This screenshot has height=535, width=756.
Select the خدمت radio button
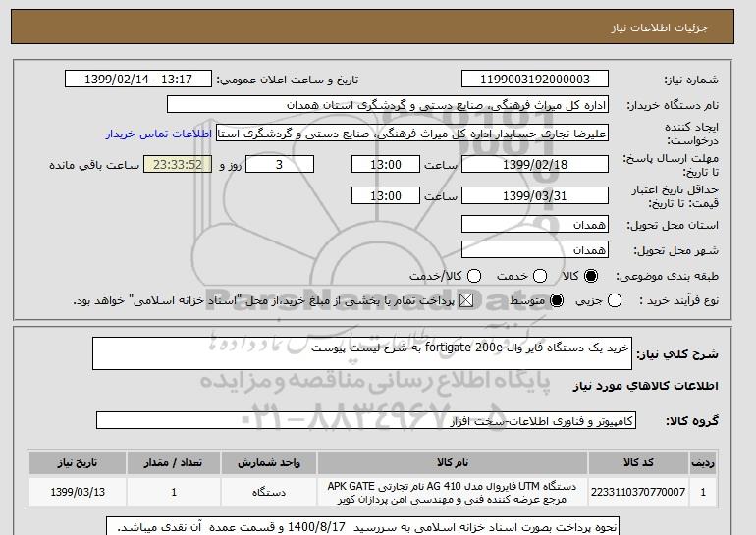pos(540,276)
